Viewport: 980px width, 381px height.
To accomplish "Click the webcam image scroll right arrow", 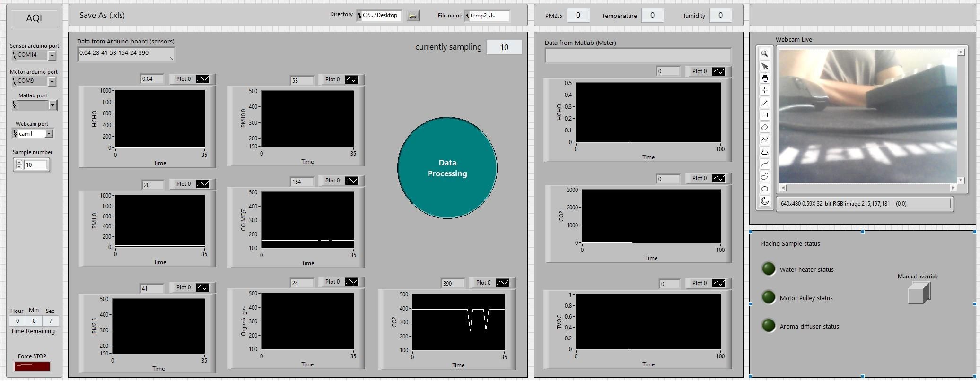I will coord(954,188).
